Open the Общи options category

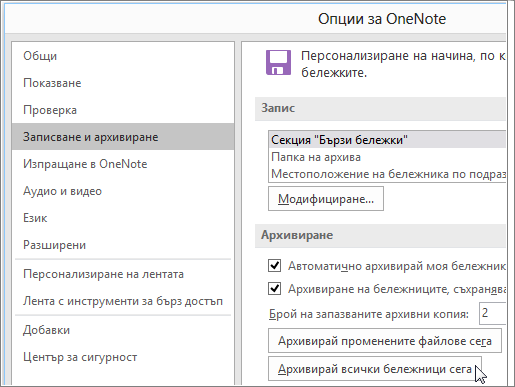[123, 56]
